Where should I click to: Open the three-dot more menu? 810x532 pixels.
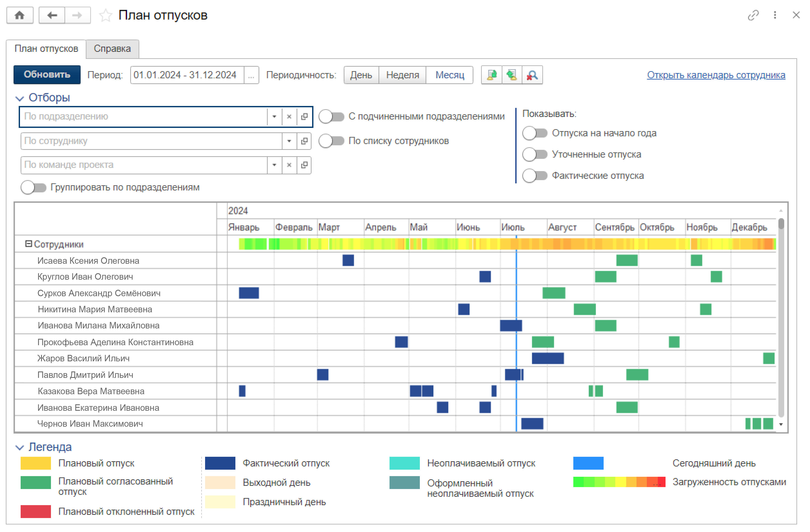(x=775, y=15)
